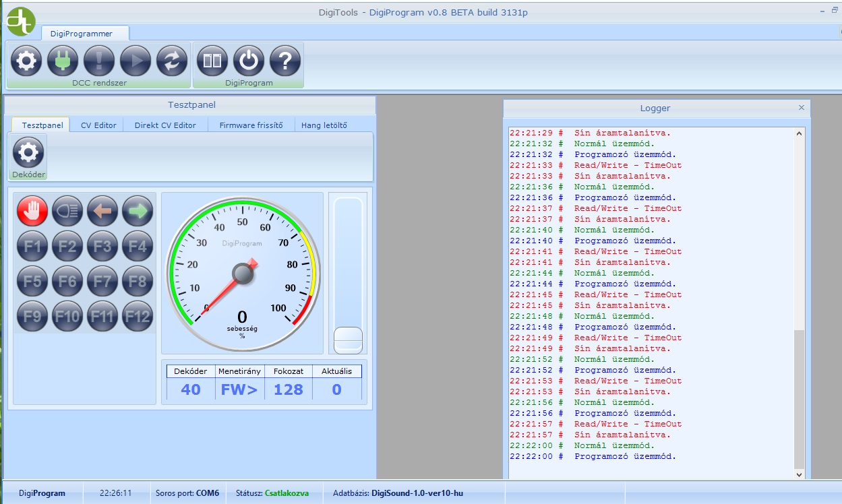
Task: Open the Hang letöltő tab
Action: (x=324, y=125)
